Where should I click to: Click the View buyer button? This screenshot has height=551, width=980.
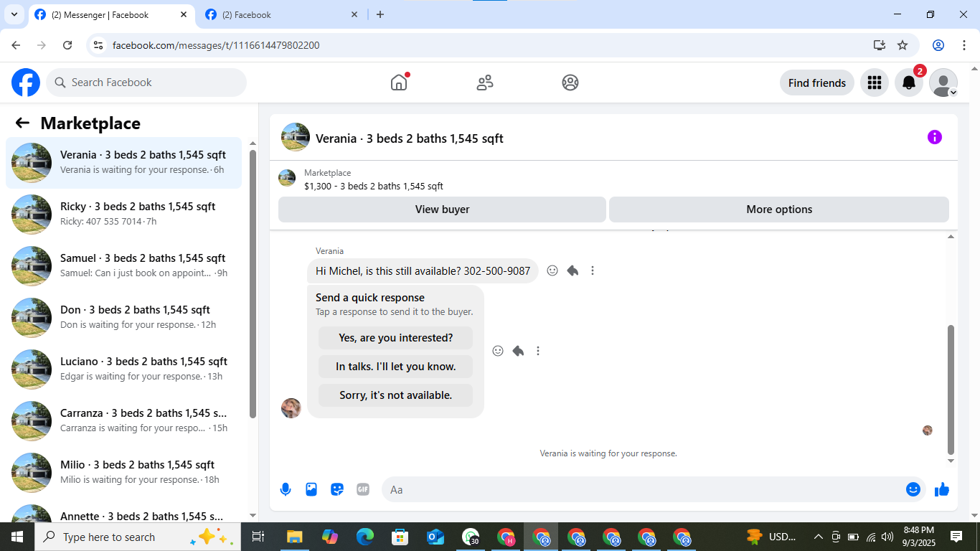pyautogui.click(x=442, y=209)
